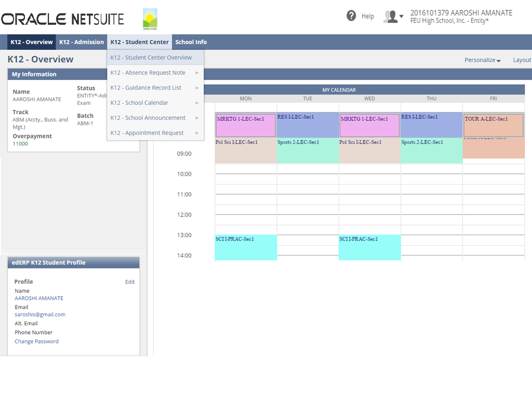Expand School Calendar submenu arrow

coord(197,103)
